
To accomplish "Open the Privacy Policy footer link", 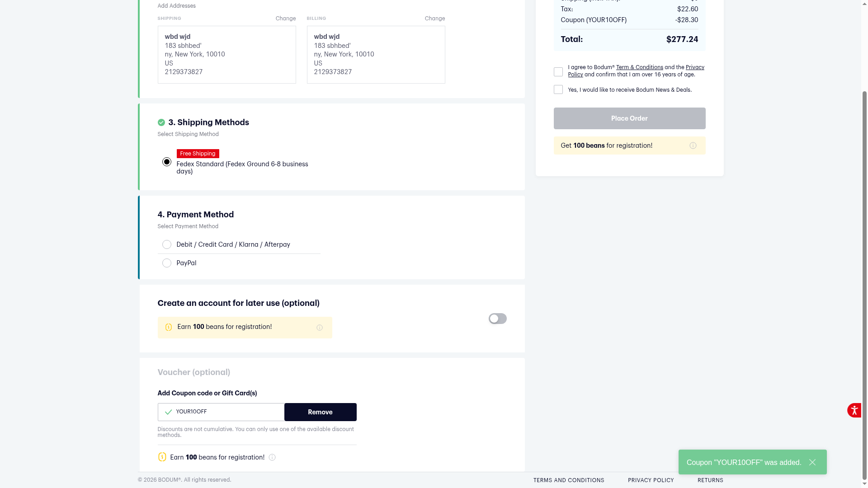I will pyautogui.click(x=651, y=480).
